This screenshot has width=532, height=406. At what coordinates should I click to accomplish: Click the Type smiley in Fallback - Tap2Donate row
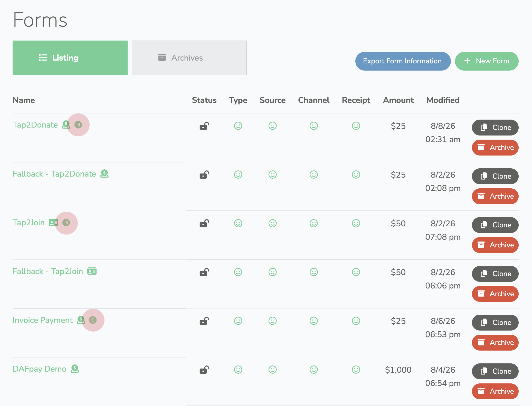coord(238,175)
